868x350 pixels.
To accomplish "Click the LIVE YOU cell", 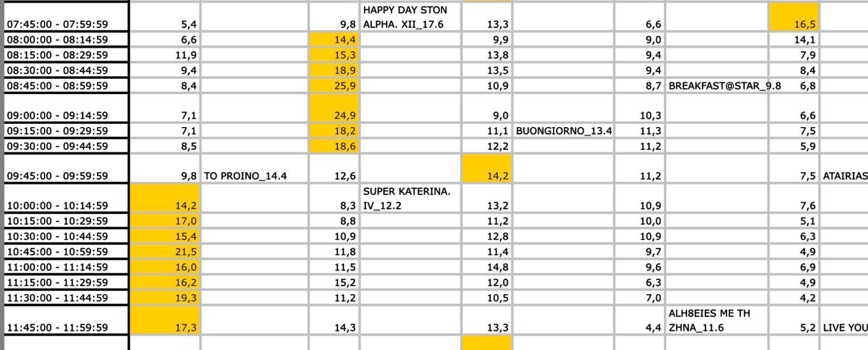I will (x=845, y=327).
